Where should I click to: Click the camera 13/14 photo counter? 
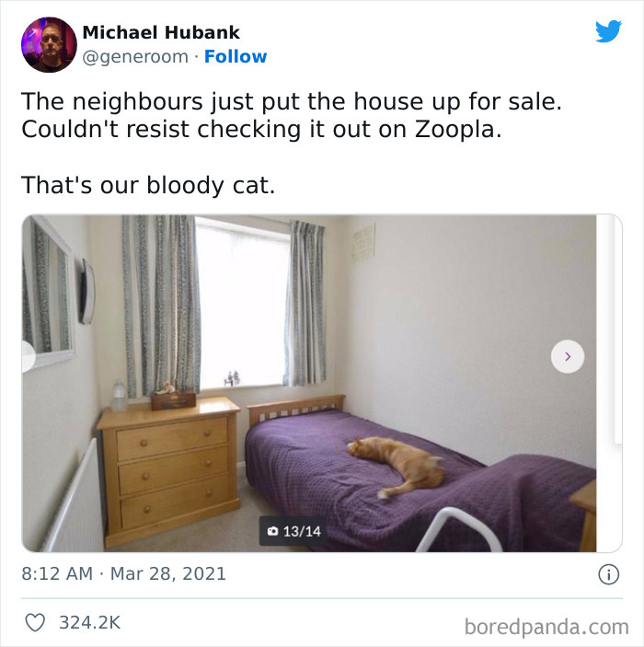point(293,531)
